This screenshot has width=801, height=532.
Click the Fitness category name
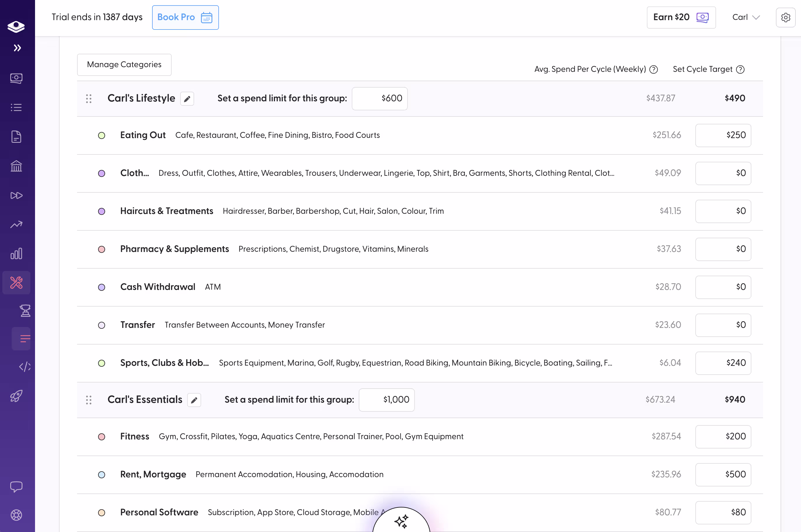pos(135,436)
